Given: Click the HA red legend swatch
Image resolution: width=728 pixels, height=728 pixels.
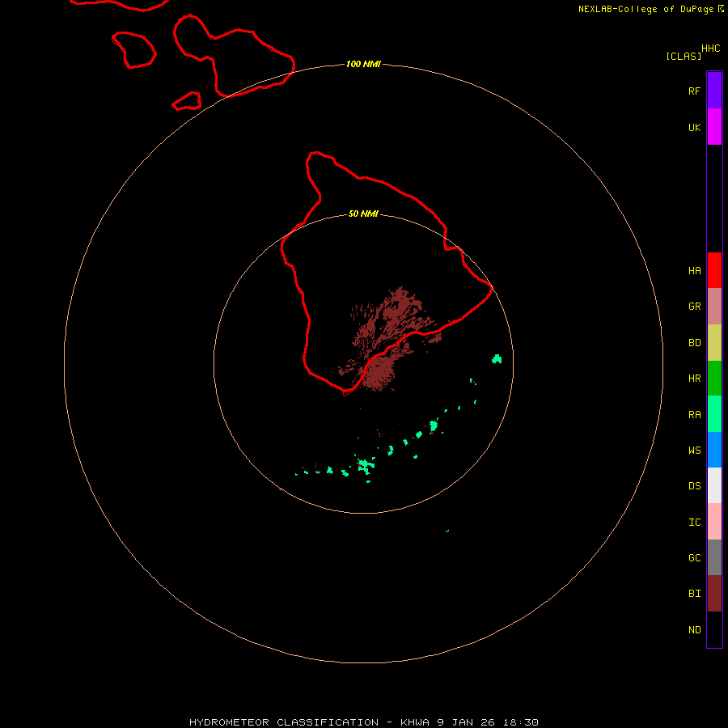Looking at the screenshot, I should [x=714, y=270].
